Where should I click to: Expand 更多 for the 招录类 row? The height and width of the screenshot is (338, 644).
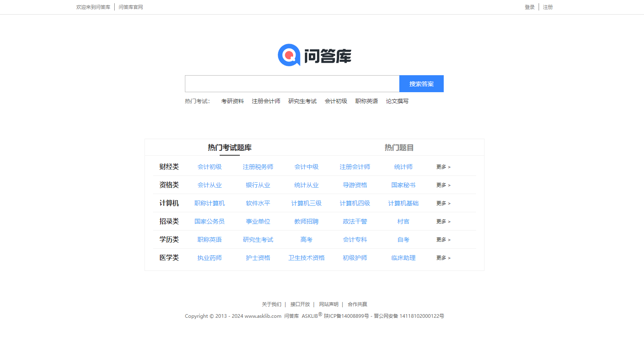pos(443,222)
